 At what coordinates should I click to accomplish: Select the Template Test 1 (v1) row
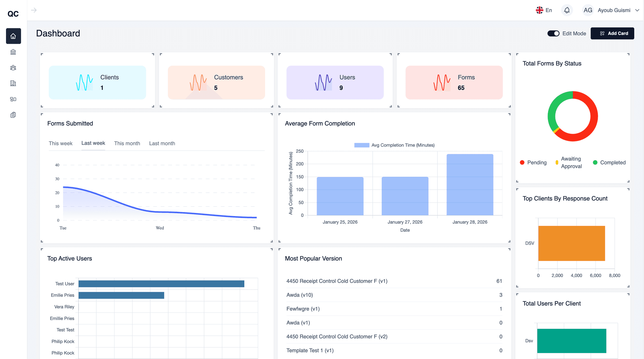(x=394, y=350)
